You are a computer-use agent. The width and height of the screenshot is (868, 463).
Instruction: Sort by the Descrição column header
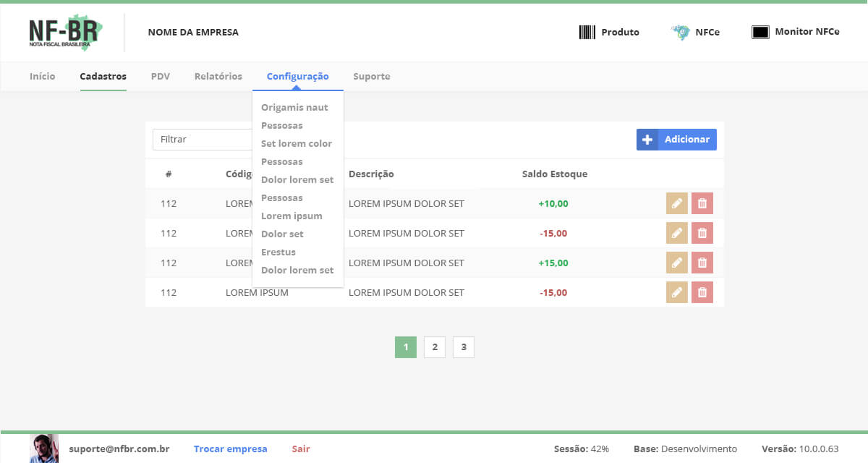click(x=371, y=174)
